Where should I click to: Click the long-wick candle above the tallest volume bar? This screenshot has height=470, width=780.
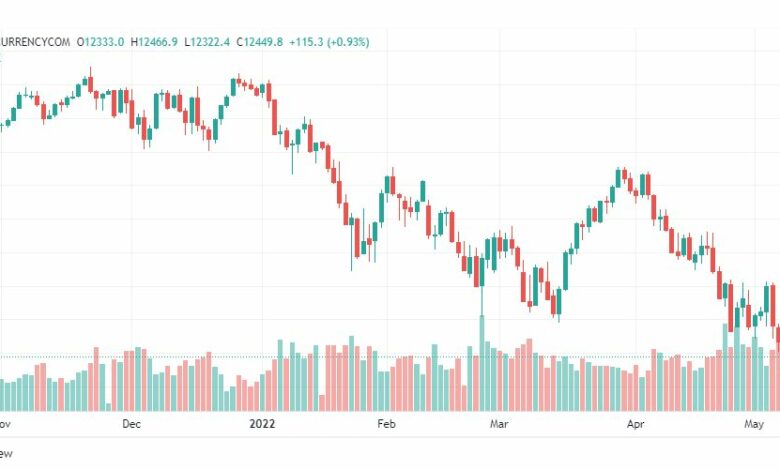[482, 286]
